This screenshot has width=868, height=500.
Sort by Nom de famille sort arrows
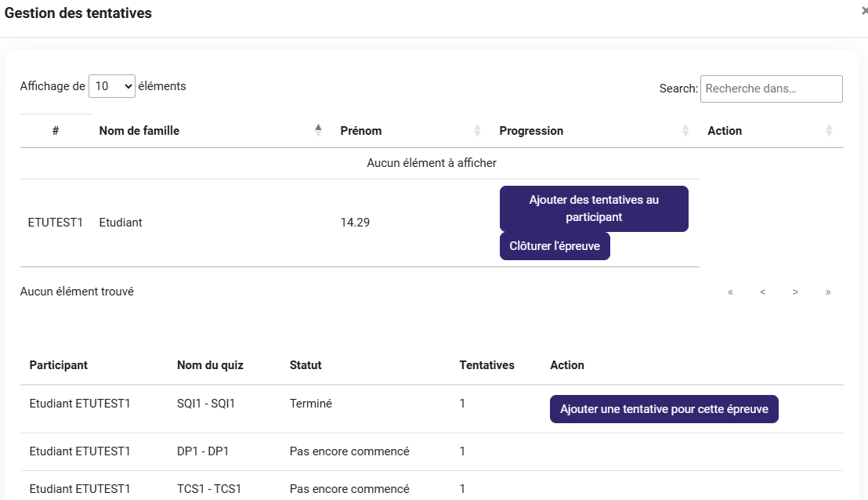(x=318, y=131)
